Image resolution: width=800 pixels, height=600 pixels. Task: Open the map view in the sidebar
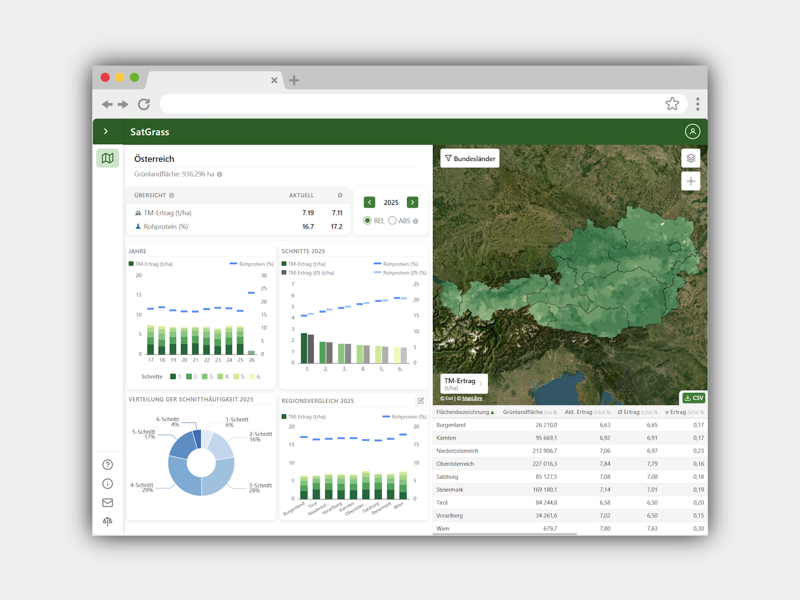pos(107,158)
